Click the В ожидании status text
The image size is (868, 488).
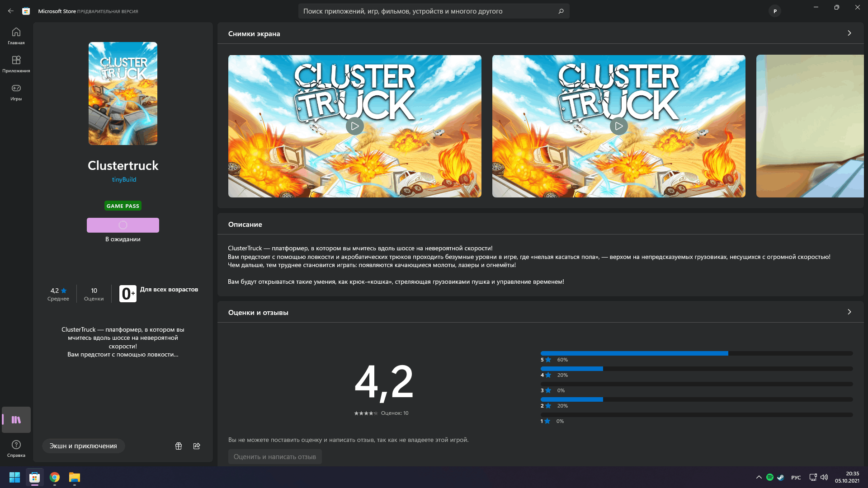pyautogui.click(x=123, y=239)
